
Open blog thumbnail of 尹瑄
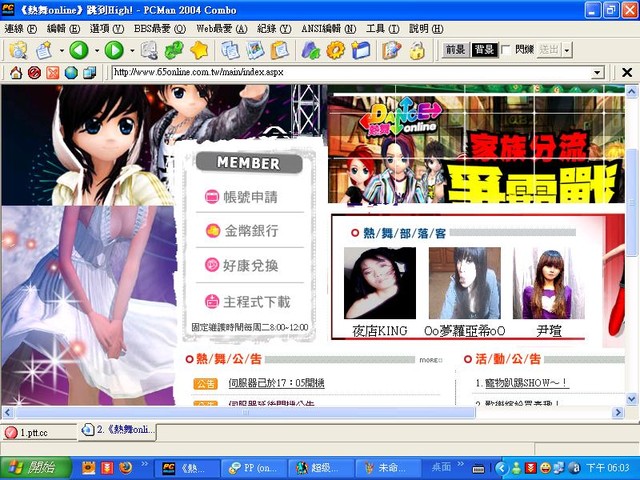[x=549, y=283]
